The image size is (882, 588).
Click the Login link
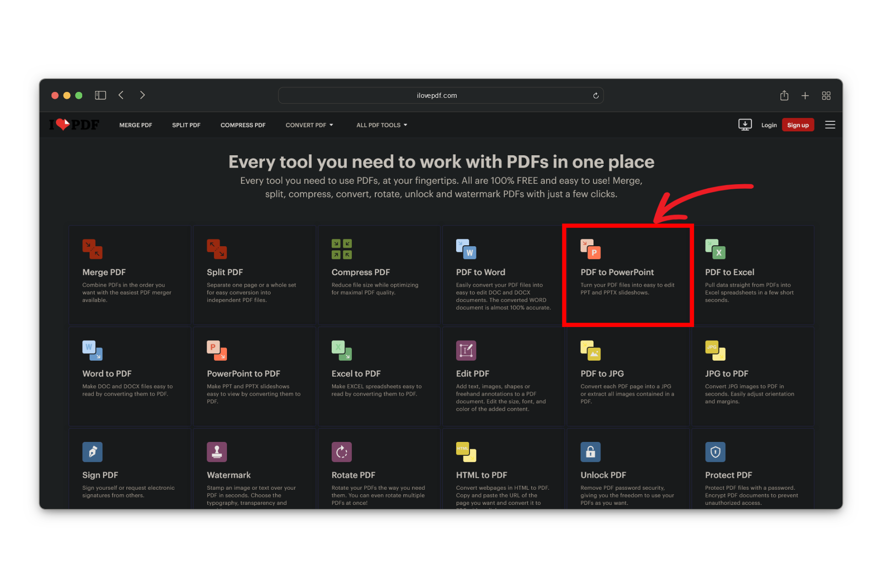(769, 125)
